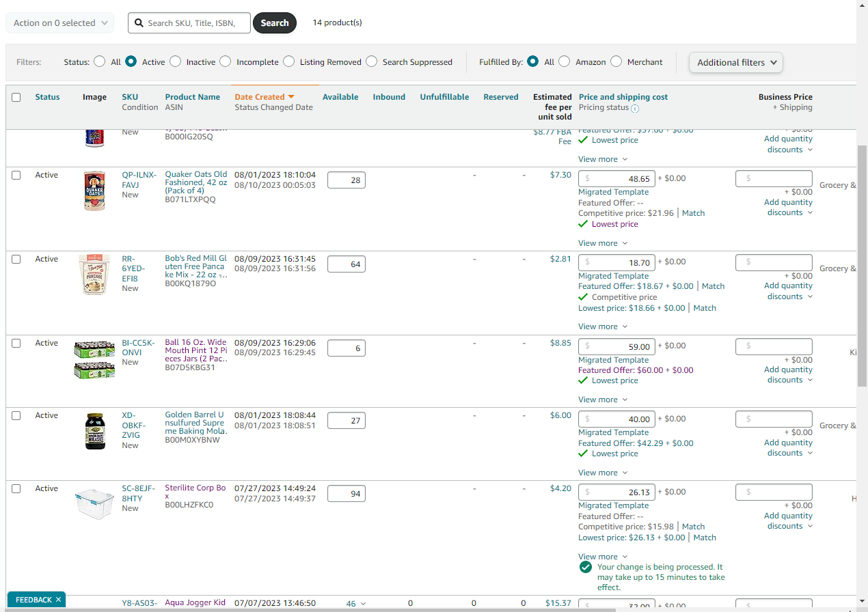The height and width of the screenshot is (612, 868).
Task: Expand View more for Quaker Oats
Action: coord(603,243)
